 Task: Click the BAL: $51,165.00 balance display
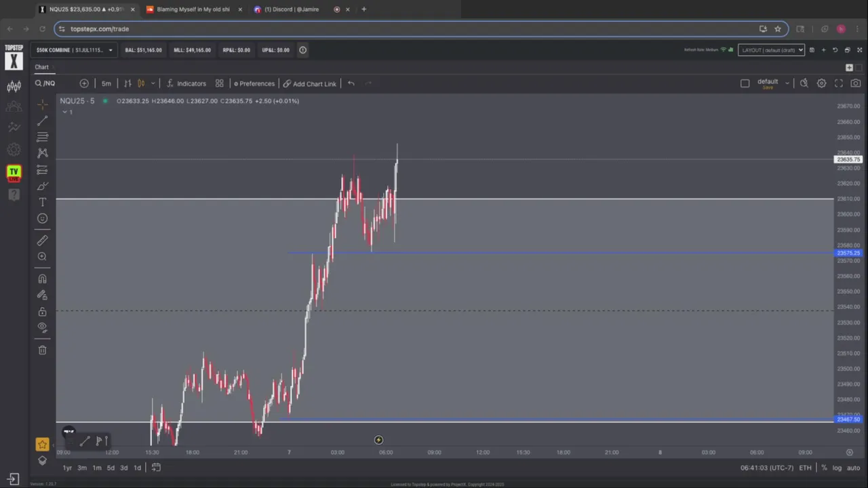(143, 50)
